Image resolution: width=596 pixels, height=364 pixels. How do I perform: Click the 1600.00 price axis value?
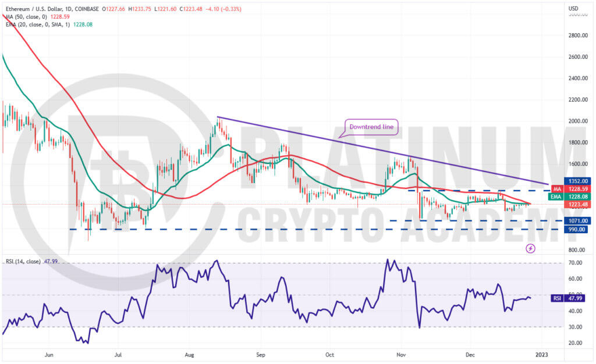coord(578,164)
